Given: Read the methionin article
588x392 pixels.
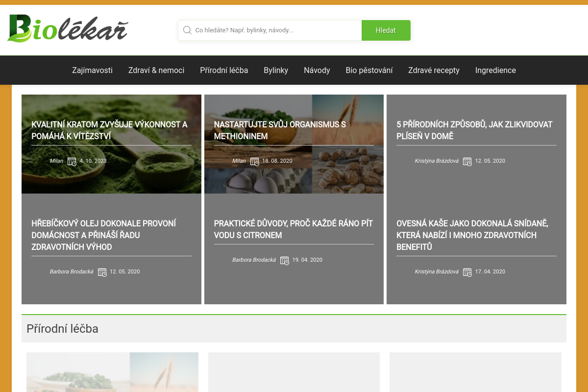Looking at the screenshot, I should (280, 130).
